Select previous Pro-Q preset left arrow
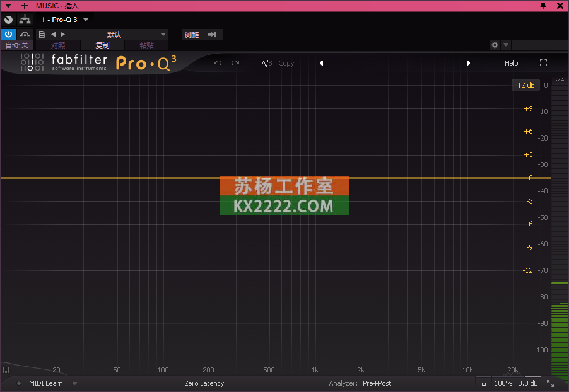 click(x=321, y=63)
